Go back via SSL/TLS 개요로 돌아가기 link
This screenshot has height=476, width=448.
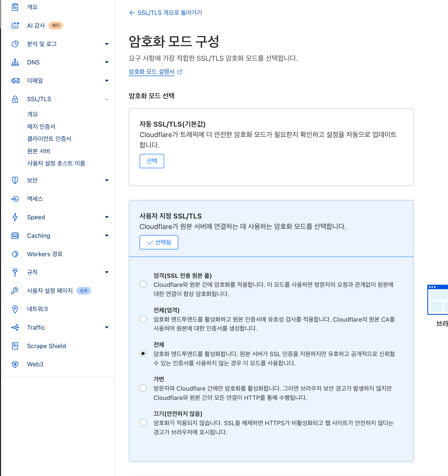166,13
